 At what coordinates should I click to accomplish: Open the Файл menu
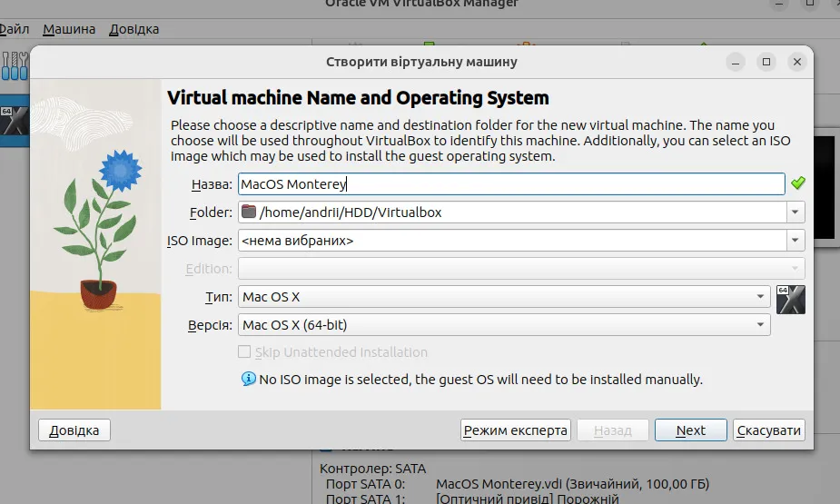14,29
